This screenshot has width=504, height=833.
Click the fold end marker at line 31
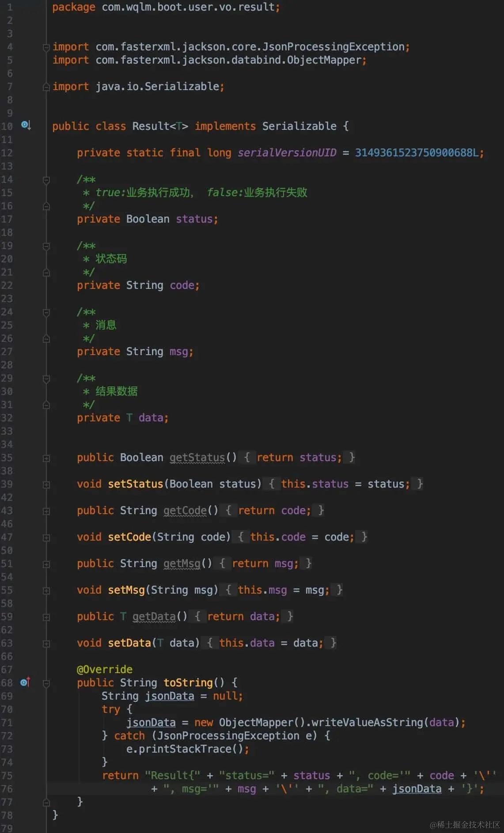pyautogui.click(x=46, y=405)
